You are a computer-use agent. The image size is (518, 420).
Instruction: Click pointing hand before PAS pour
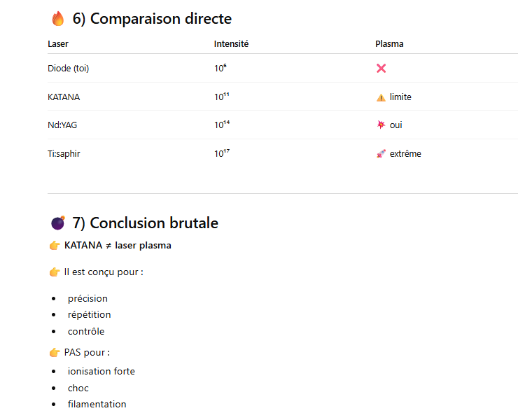55,352
